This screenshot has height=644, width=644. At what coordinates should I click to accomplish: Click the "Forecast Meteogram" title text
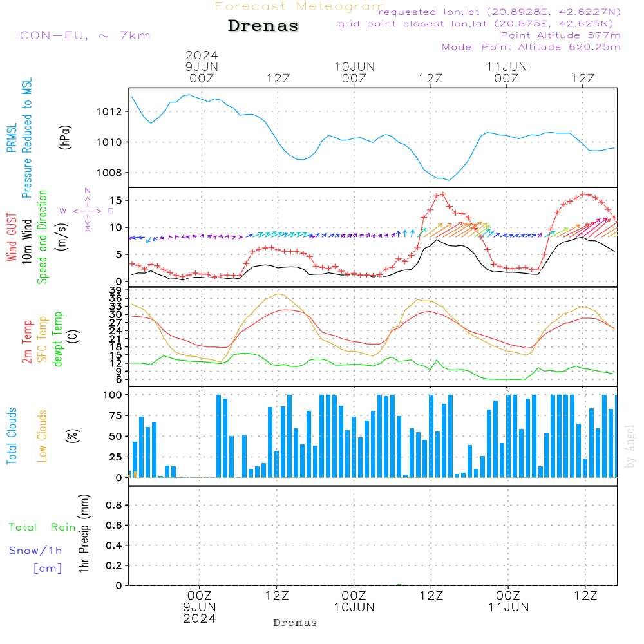[300, 6]
